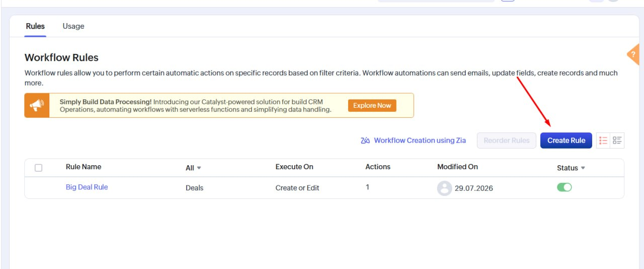This screenshot has height=269, width=644.
Task: Click the Reorder Rules button
Action: [507, 141]
